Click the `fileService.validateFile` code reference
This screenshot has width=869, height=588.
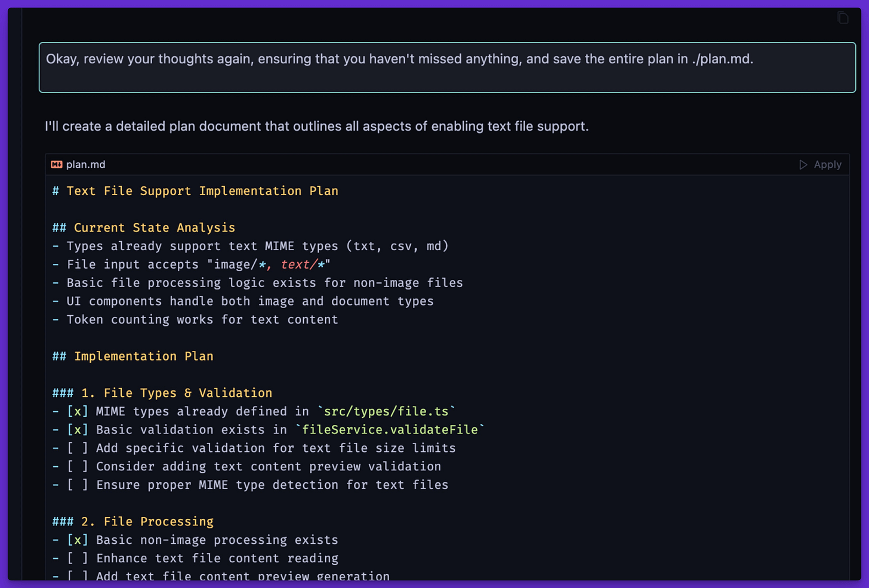pyautogui.click(x=390, y=430)
